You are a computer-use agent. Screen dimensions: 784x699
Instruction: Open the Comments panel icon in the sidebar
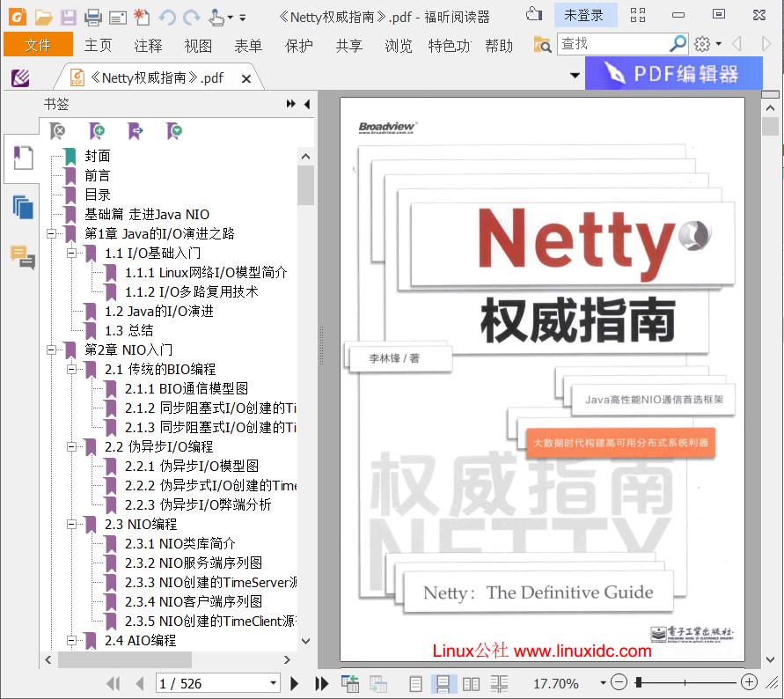[x=23, y=257]
